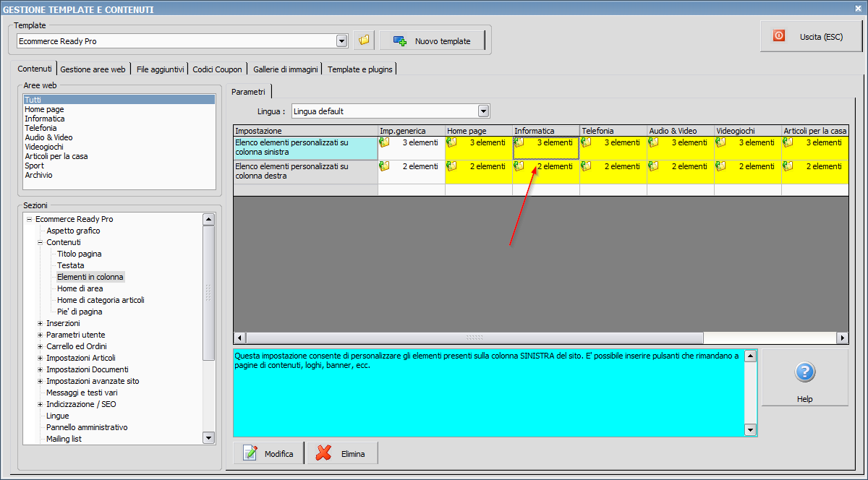Select Home page in Aree web list
This screenshot has height=480, width=868.
click(119, 109)
